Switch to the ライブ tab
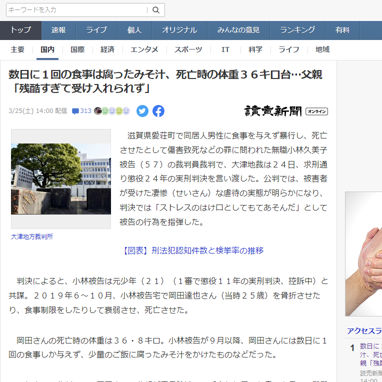 pos(97,30)
